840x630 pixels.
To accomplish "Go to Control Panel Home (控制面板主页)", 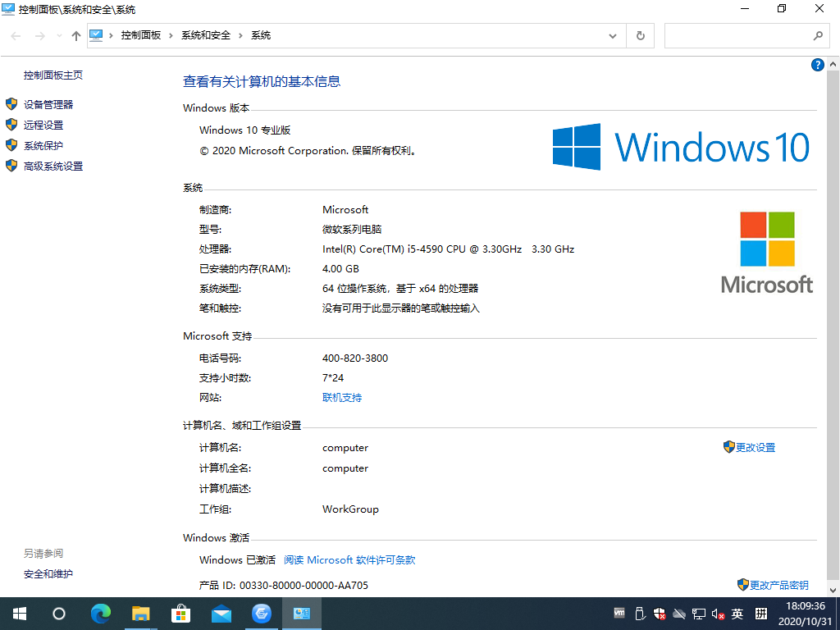I will coord(53,75).
